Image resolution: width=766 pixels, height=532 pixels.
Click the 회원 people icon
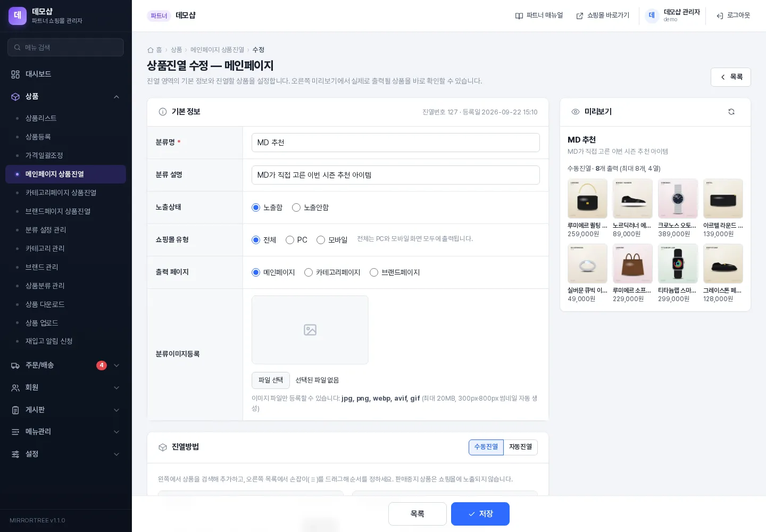(15, 388)
